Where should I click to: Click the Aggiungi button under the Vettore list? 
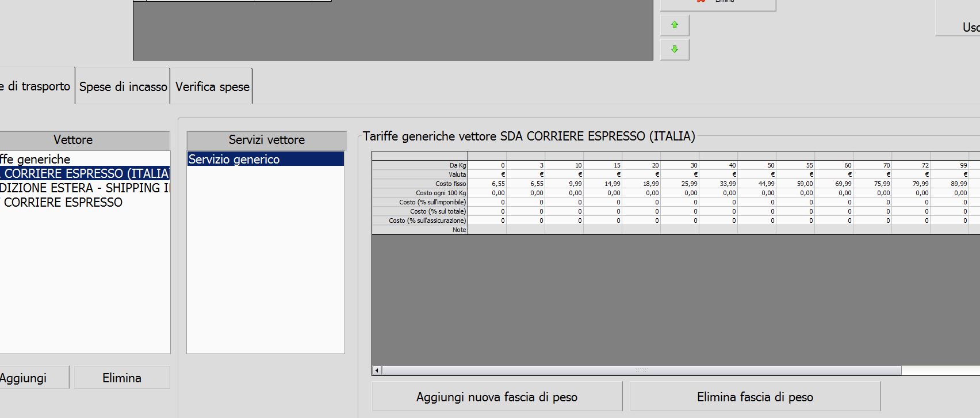33,378
